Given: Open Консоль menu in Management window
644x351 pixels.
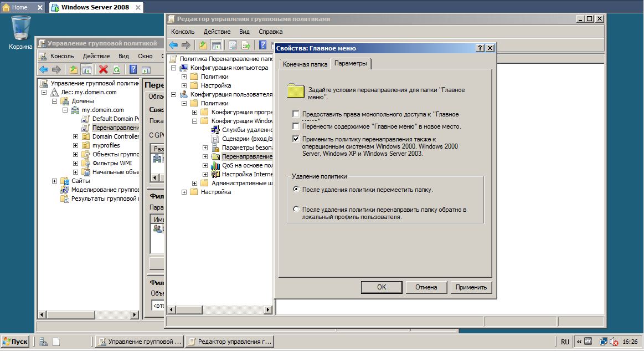Looking at the screenshot, I should (62, 56).
